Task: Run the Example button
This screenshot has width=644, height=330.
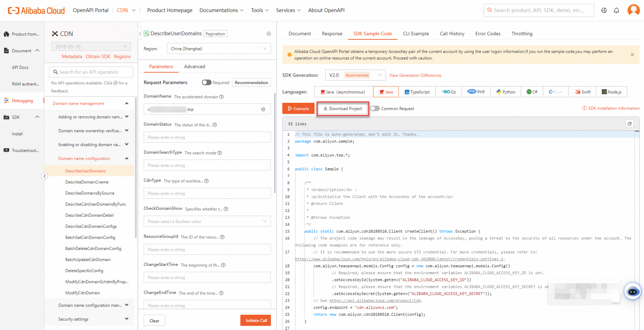Action: coord(298,109)
